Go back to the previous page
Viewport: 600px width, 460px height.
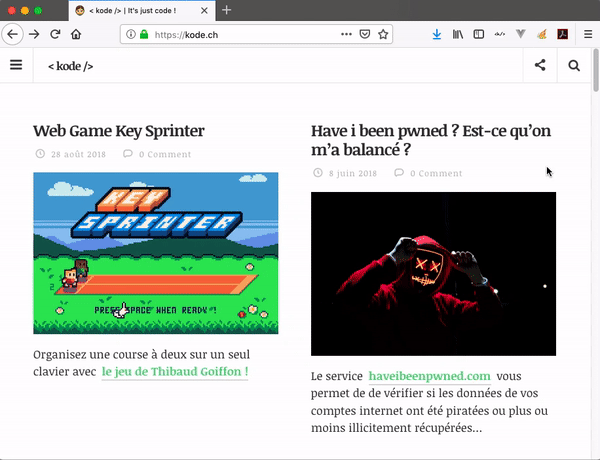click(x=13, y=34)
